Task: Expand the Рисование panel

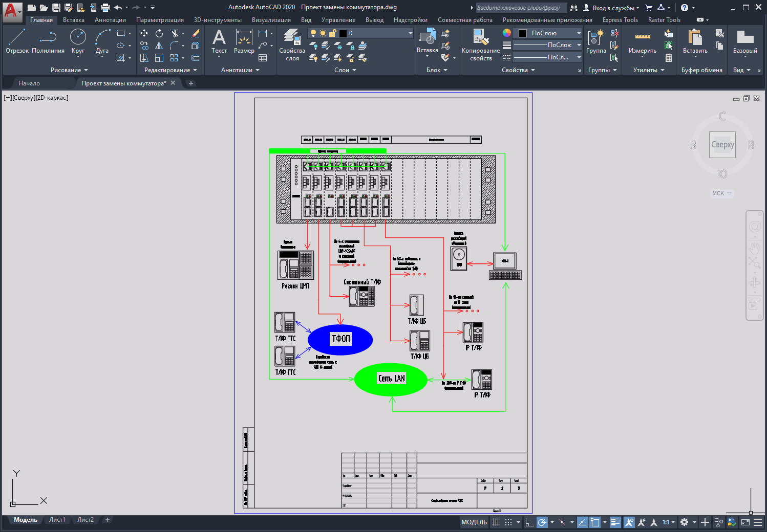Action: [x=69, y=70]
